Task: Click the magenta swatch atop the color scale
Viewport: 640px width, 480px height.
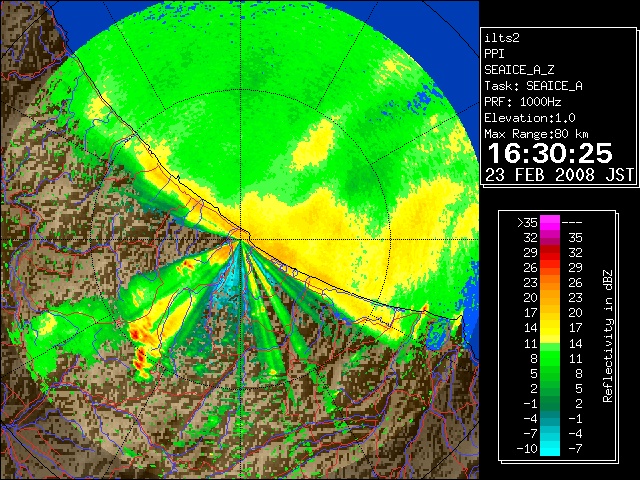Action: tap(550, 222)
